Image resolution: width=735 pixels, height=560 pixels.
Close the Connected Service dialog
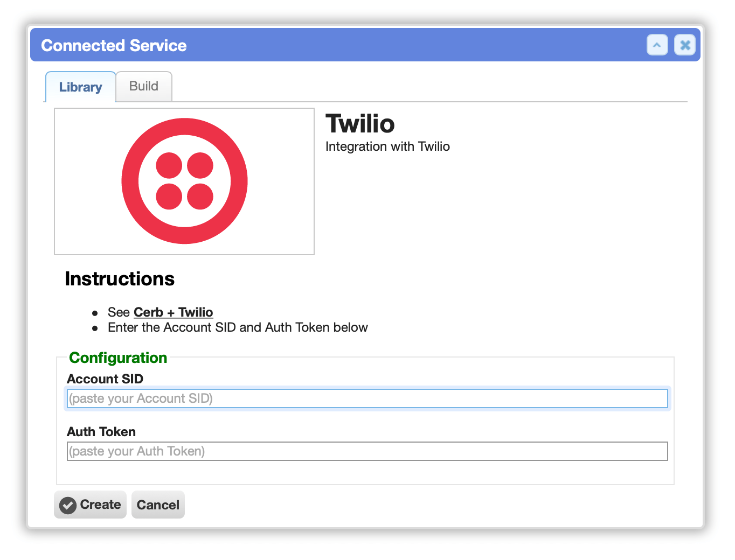[685, 45]
